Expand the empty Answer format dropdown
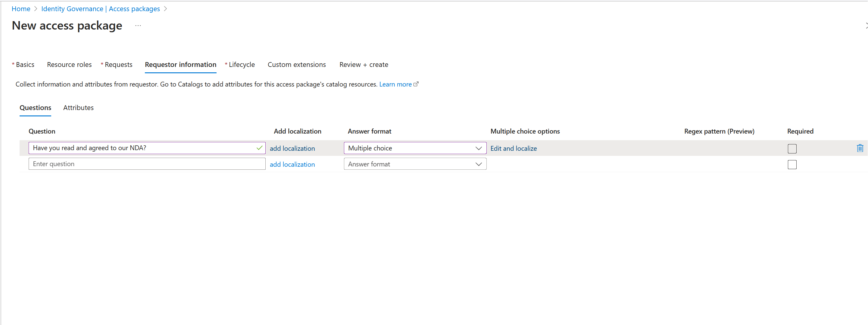 tap(415, 164)
